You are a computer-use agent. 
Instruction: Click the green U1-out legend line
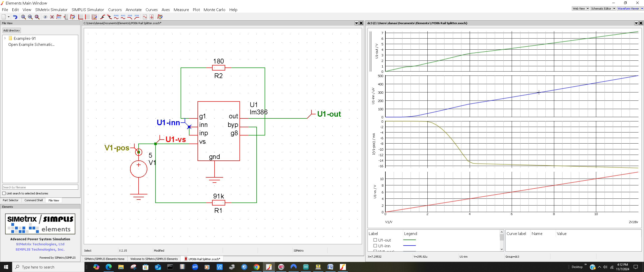coord(410,240)
